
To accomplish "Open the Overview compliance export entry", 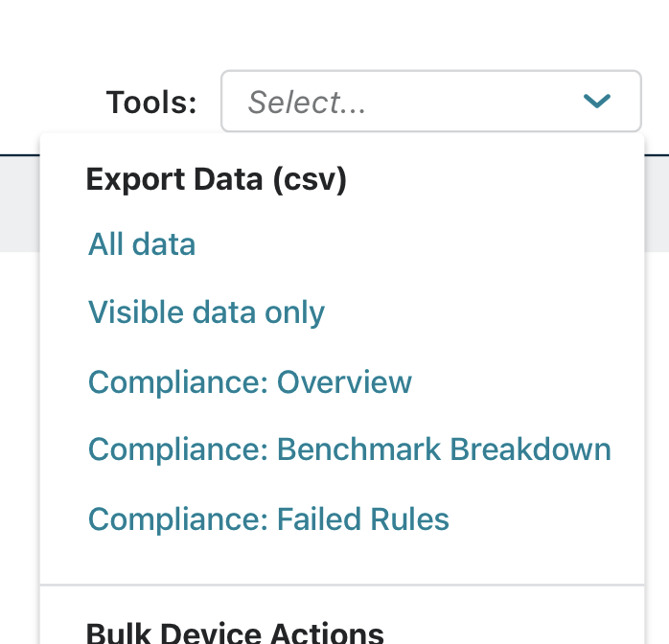I will click(249, 381).
